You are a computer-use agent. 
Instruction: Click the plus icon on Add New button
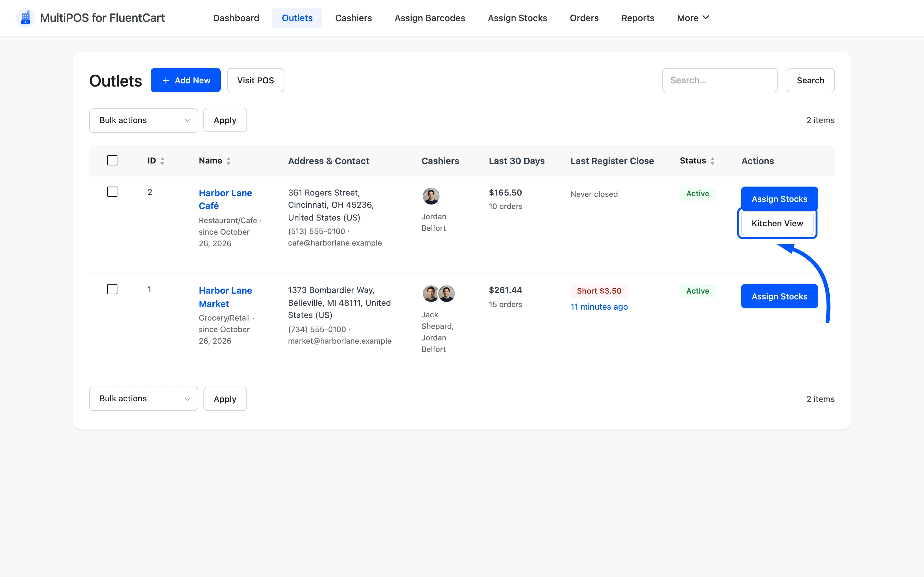coord(166,80)
